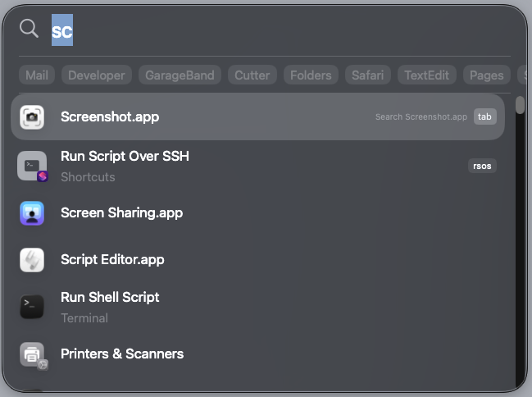Select the GarageBand filter chip

click(x=180, y=75)
